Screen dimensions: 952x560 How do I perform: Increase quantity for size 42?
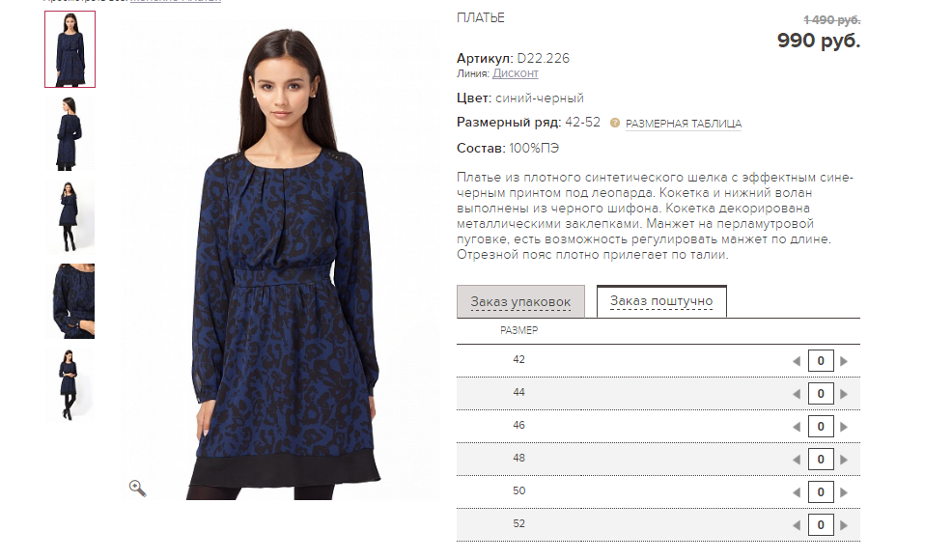coord(844,361)
